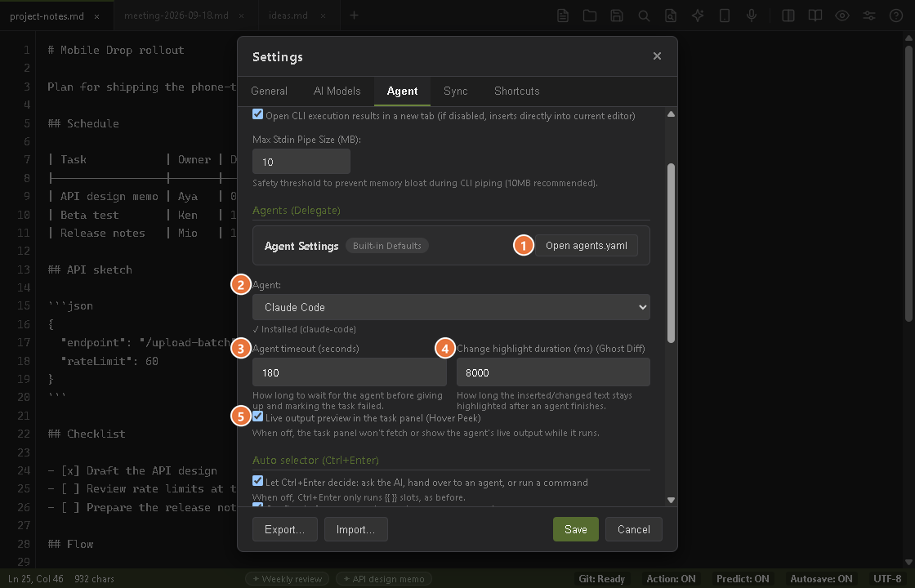The width and height of the screenshot is (915, 588).
Task: Click the split view columns icon
Action: pos(788,16)
